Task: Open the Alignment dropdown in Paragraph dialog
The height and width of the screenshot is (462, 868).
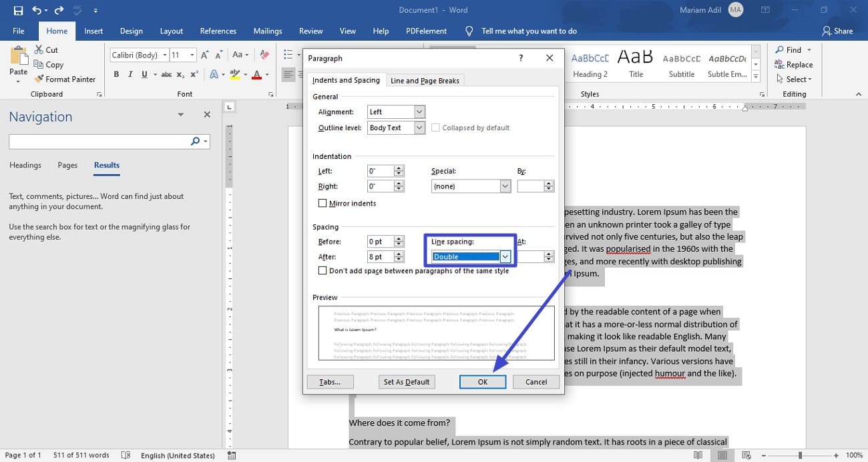Action: pyautogui.click(x=419, y=112)
